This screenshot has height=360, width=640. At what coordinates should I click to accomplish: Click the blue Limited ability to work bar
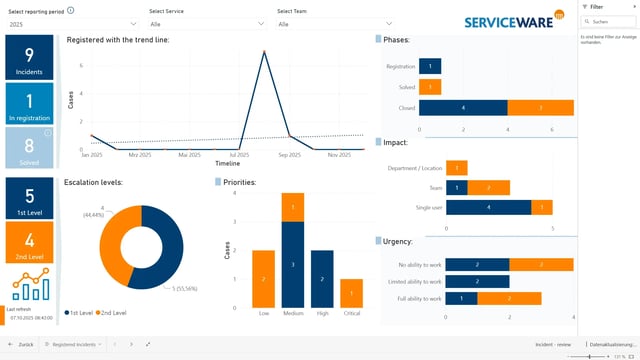pos(477,282)
